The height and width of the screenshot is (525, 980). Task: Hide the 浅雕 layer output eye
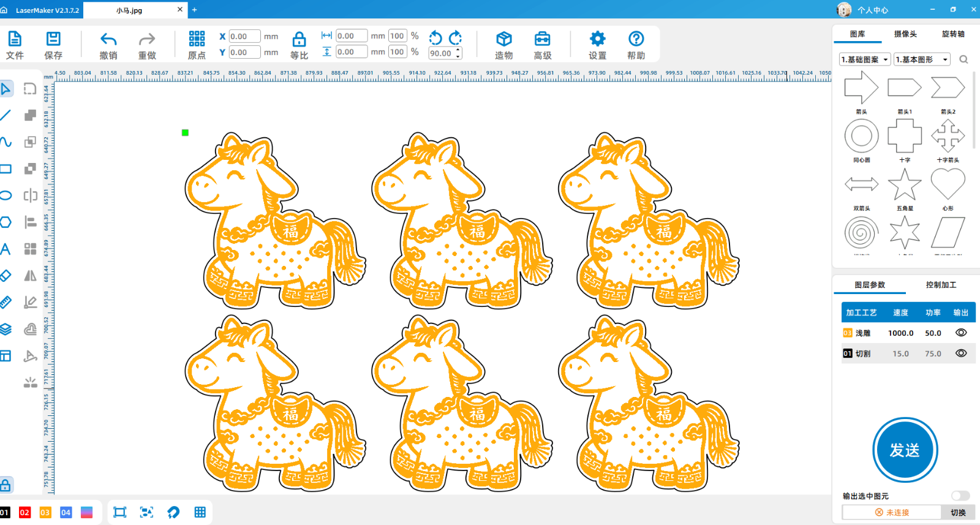[x=961, y=333]
